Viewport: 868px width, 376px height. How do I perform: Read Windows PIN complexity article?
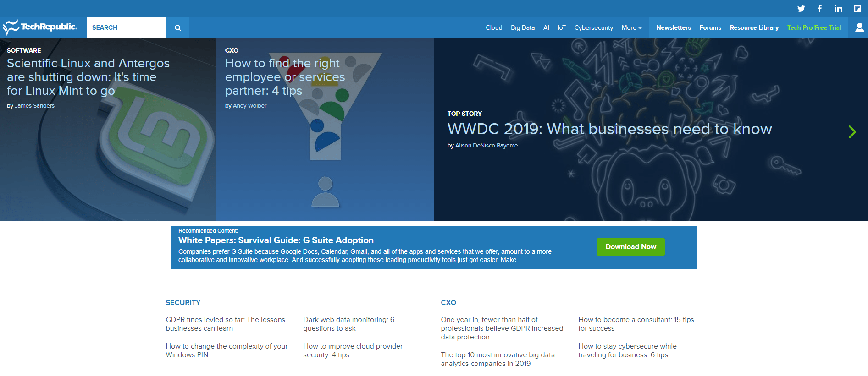click(227, 350)
